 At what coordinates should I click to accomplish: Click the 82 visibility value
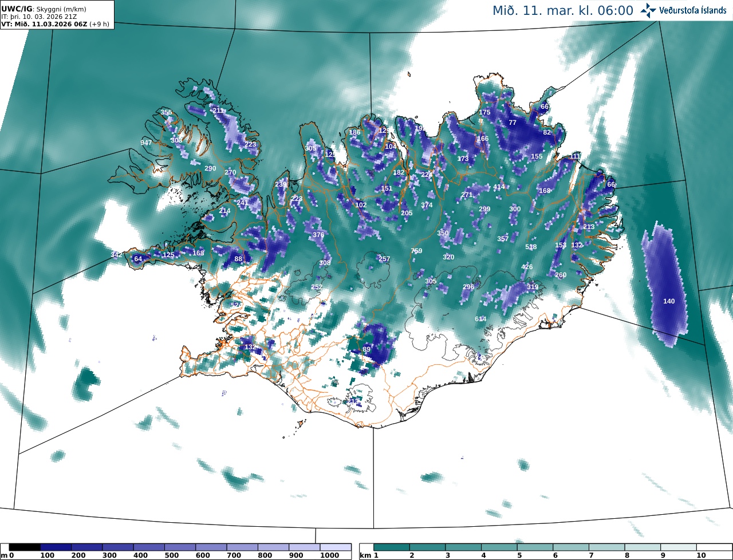[547, 132]
